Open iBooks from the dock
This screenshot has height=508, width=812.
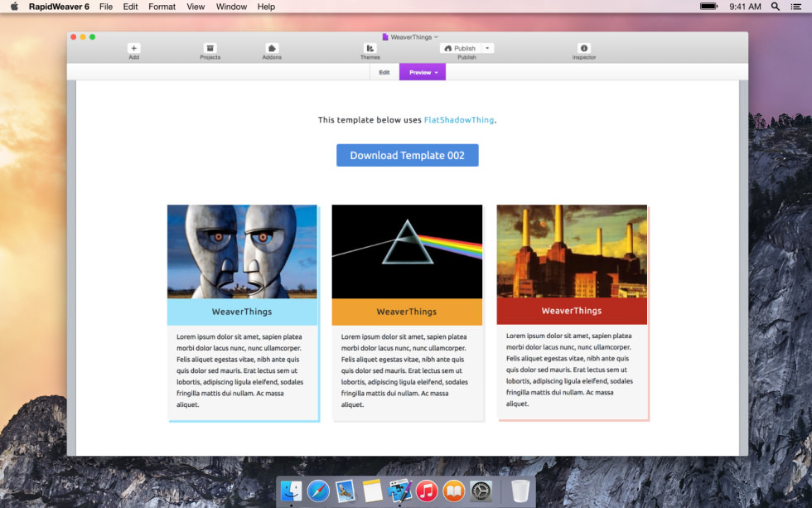pyautogui.click(x=454, y=491)
